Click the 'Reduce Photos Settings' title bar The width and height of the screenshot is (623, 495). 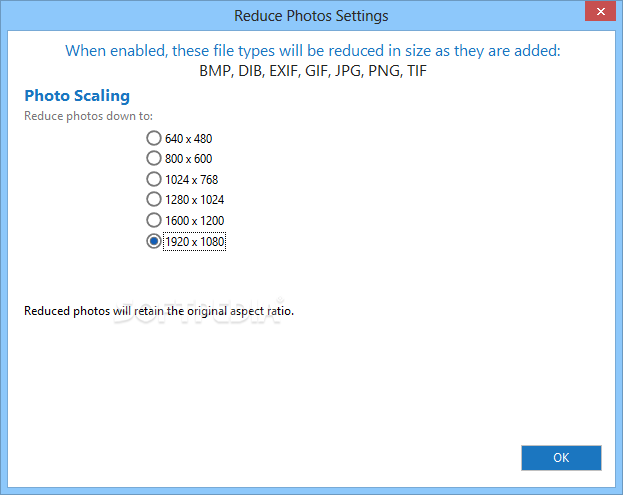pos(311,16)
